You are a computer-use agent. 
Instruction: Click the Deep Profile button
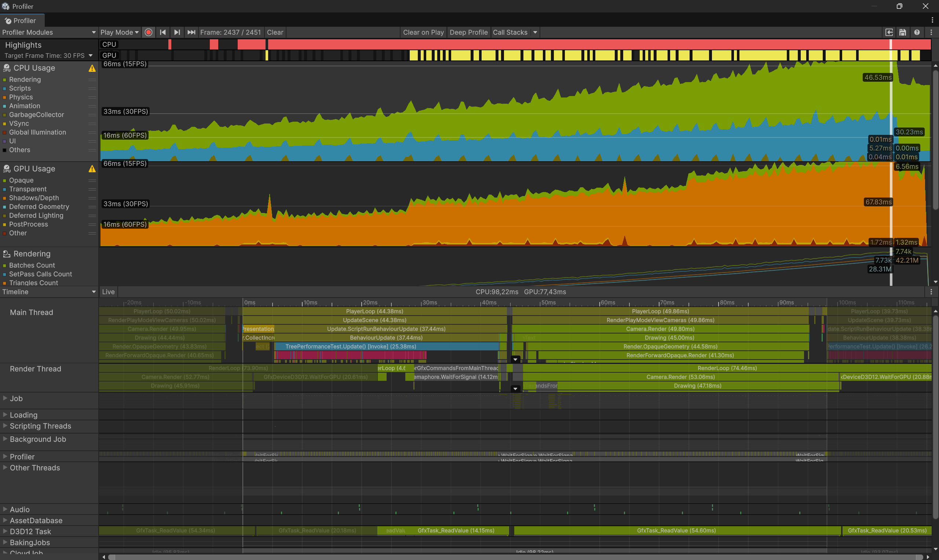[468, 33]
